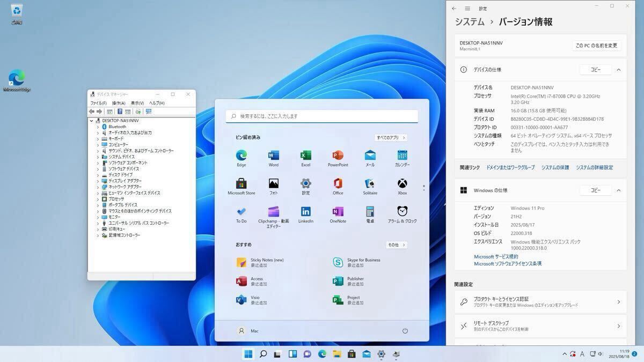Viewport: 644px width, 362px height.
Task: Click the Device Manager help toolbar icon
Action: pyautogui.click(x=120, y=112)
